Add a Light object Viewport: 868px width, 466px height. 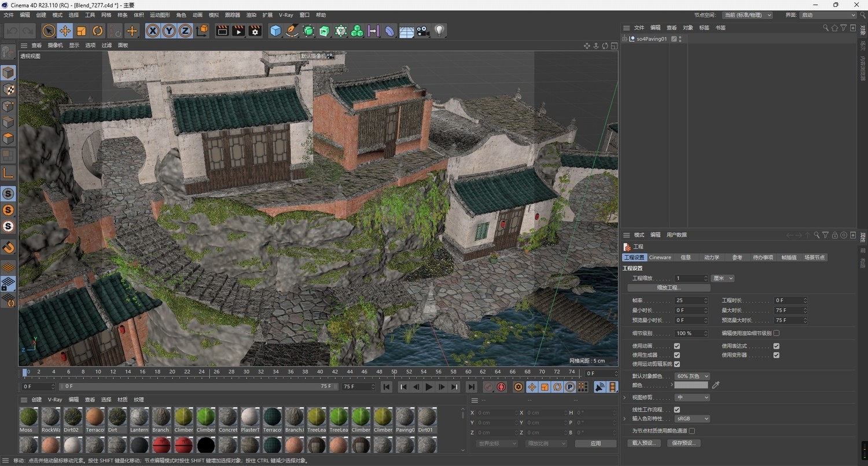coord(439,31)
